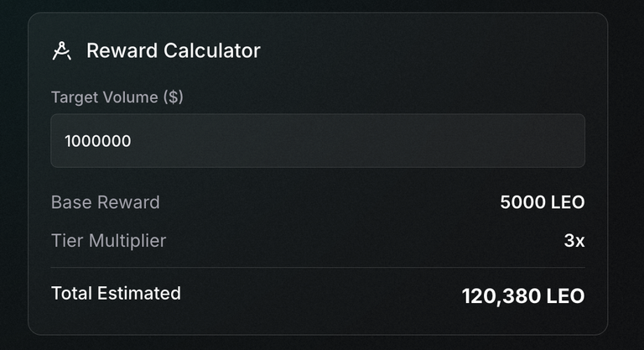Screen dimensions: 644x350
Task: Click the Total Estimated label
Action: (116, 293)
